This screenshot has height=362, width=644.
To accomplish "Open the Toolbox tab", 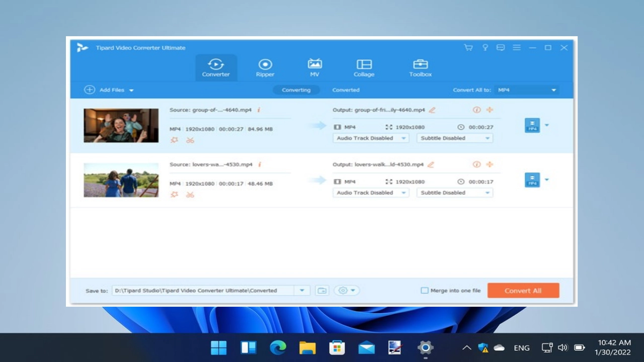I will [x=420, y=68].
